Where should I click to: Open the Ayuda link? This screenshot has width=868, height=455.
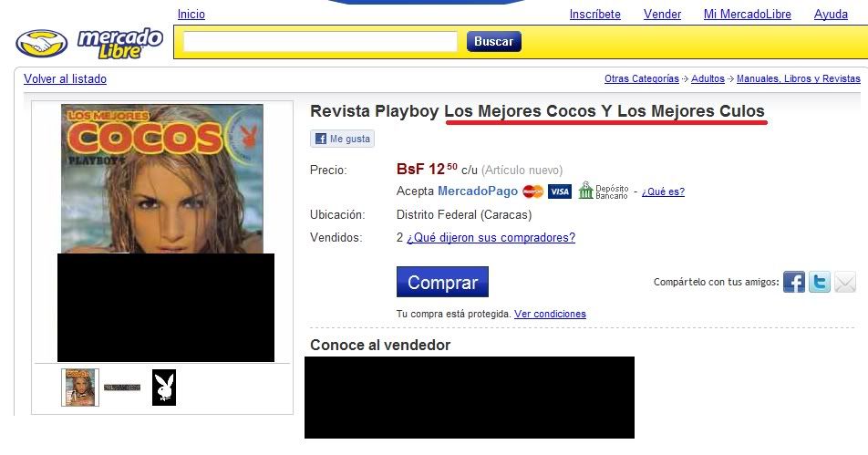pos(831,15)
